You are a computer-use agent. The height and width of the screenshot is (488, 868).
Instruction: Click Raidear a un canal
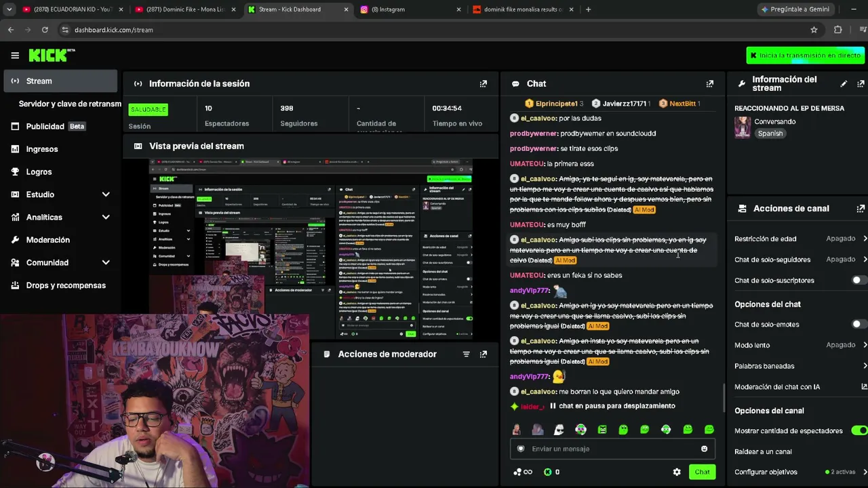[763, 451]
